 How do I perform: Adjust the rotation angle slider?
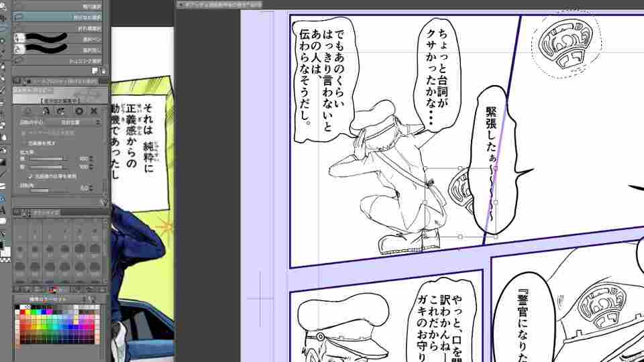pyautogui.click(x=49, y=190)
